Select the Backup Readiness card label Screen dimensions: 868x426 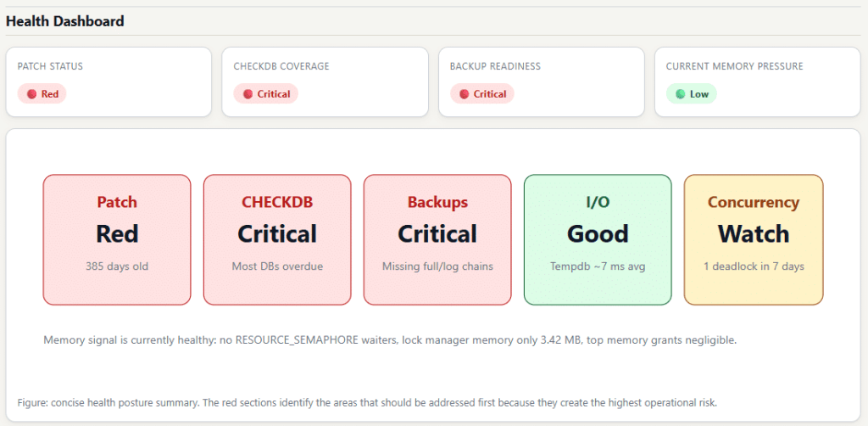point(495,66)
